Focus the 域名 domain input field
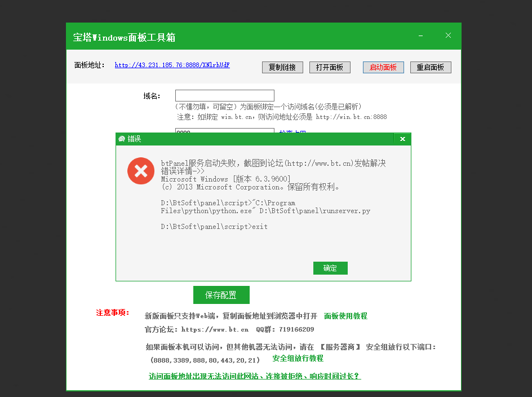Image resolution: width=532 pixels, height=397 pixels. [x=225, y=95]
